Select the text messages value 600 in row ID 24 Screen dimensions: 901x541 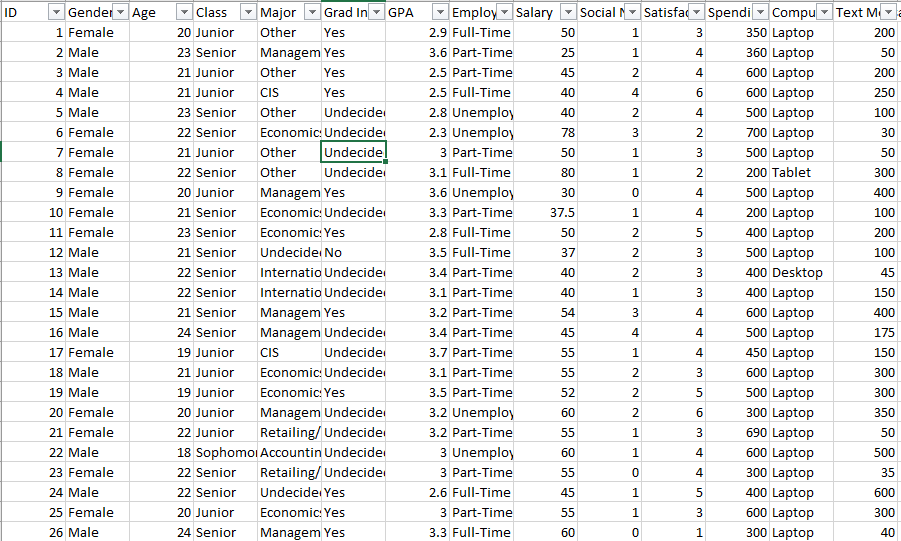pyautogui.click(x=867, y=493)
